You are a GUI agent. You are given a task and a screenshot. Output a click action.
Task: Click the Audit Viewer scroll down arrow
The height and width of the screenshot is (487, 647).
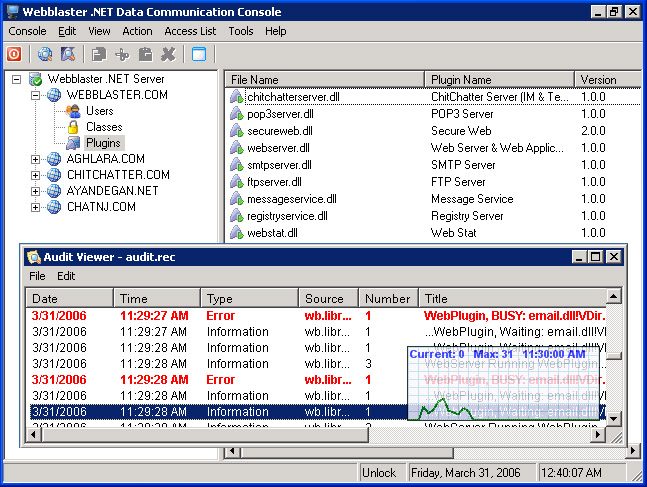614,419
